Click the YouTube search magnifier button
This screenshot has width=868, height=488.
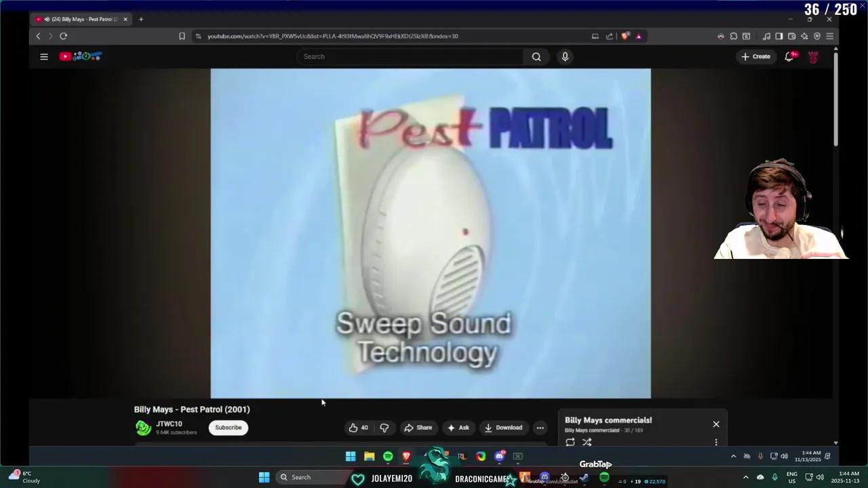coord(536,57)
